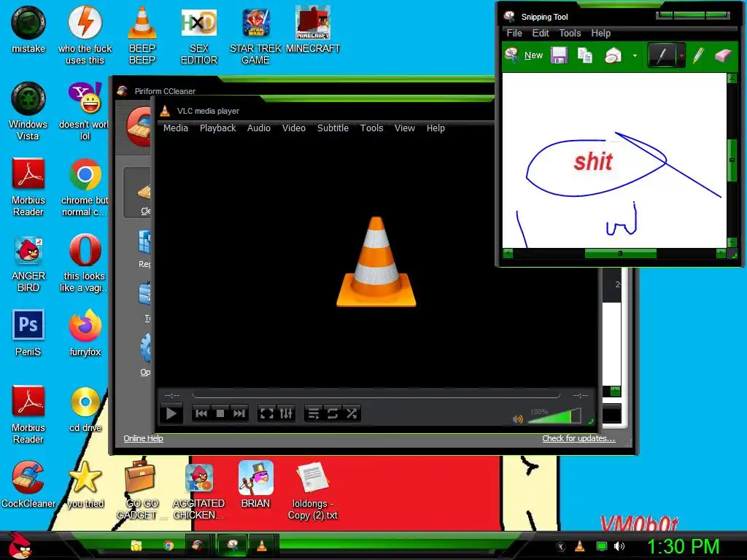
Task: Expand Send Snip dropdown arrow
Action: [635, 55]
